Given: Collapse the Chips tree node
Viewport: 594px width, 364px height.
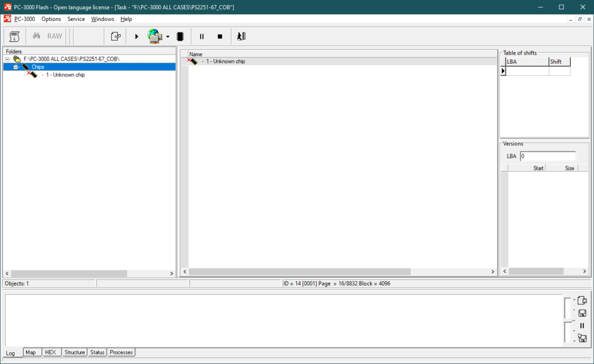Looking at the screenshot, I should tap(16, 67).
